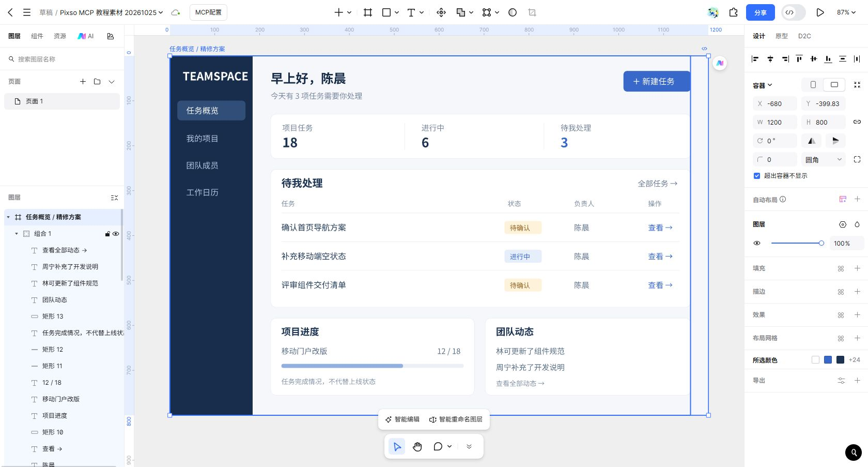
Task: Align bottom edges icon
Action: point(828,59)
